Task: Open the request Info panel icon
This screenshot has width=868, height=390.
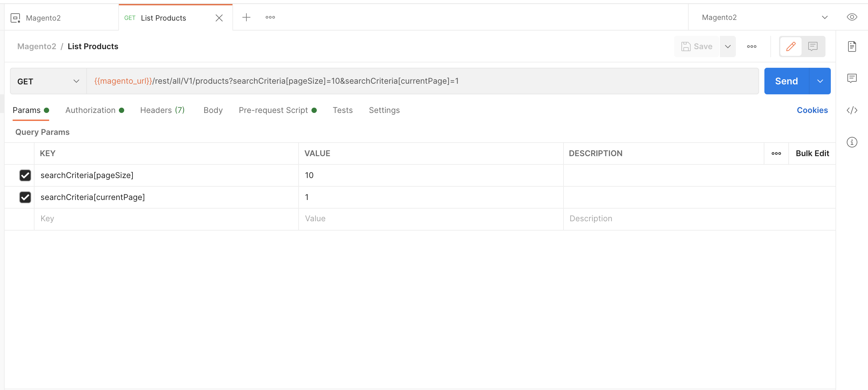Action: 852,142
